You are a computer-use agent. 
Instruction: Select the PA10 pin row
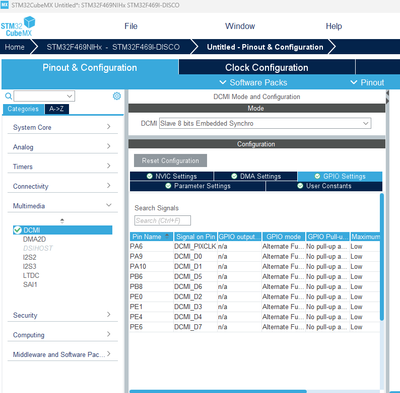[255, 266]
